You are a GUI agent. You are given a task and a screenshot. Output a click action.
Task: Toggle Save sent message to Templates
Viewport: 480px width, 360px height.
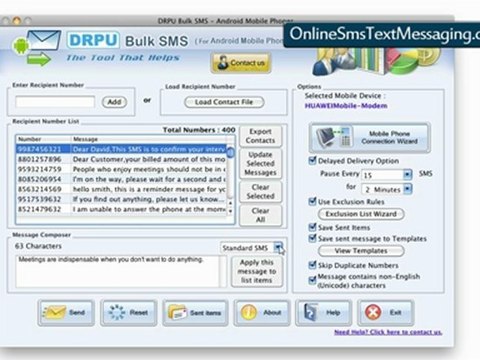pyautogui.click(x=312, y=238)
